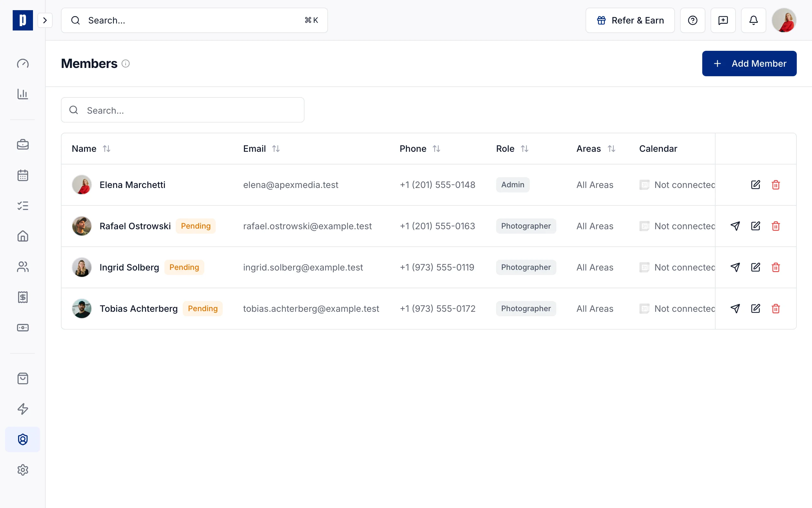The height and width of the screenshot is (508, 812).
Task: Resend invite to Ingrid Solberg
Action: tap(735, 267)
